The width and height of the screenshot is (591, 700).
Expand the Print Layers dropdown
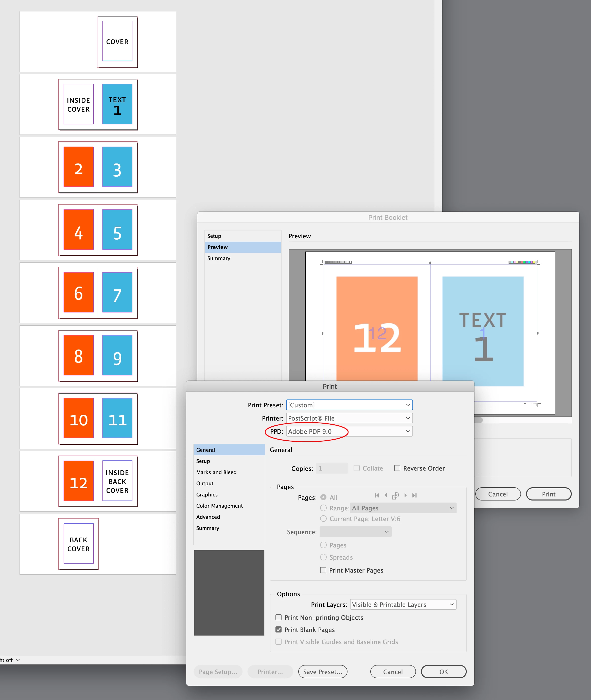(403, 604)
